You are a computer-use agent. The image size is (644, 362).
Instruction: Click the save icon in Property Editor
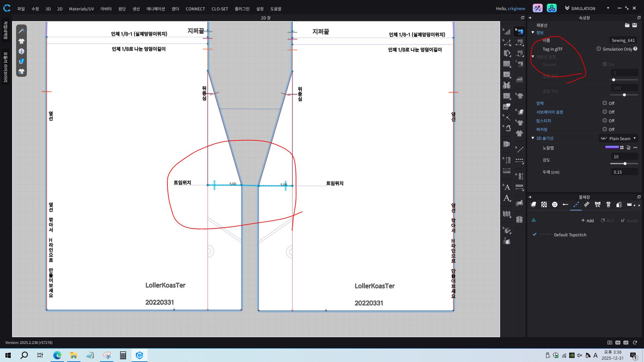tap(635, 25)
